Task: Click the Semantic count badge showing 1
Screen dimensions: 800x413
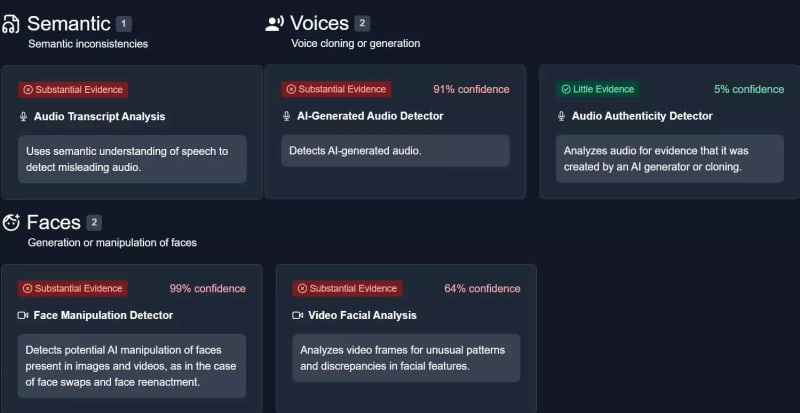Action: coord(123,23)
